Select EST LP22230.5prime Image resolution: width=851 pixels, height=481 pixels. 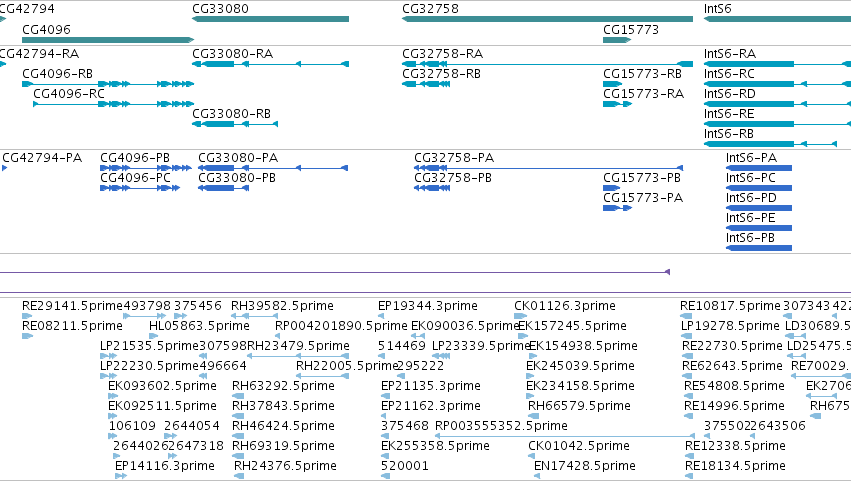pos(149,366)
